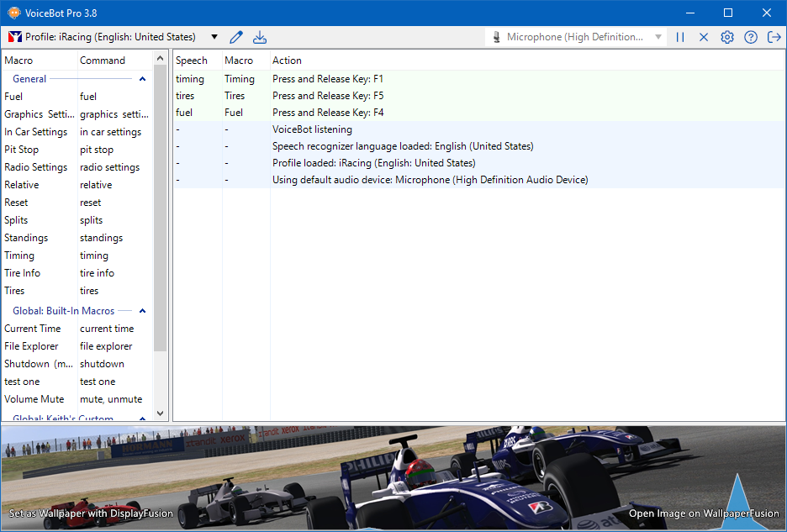Open settings via the gear icon
This screenshot has width=787, height=532.
[727, 37]
